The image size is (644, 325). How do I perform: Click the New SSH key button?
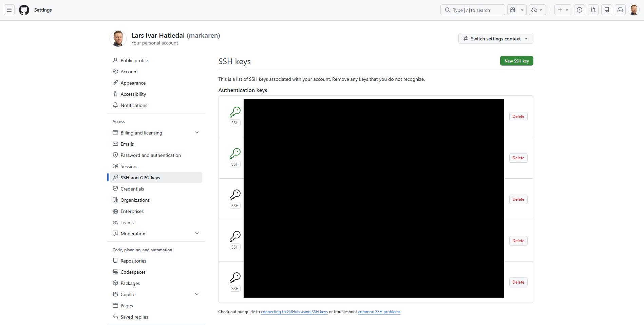point(516,61)
